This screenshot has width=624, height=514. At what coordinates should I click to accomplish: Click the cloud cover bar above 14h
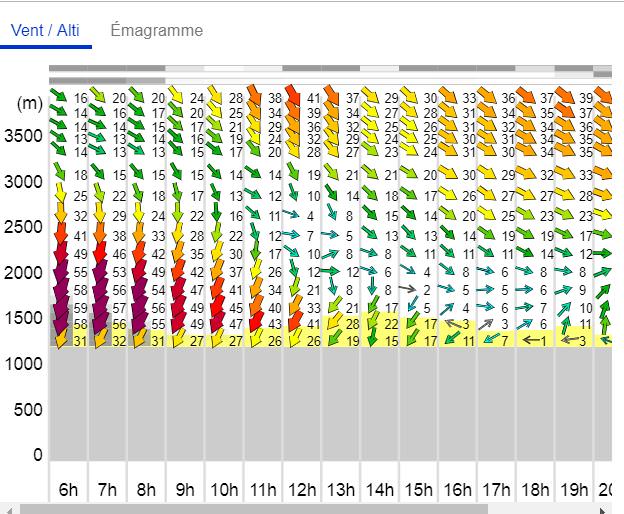click(379, 68)
